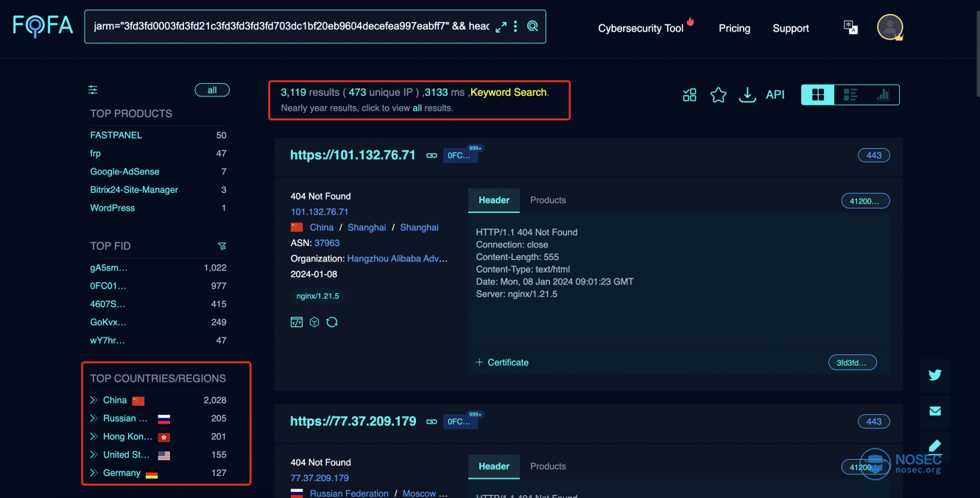
Task: Open the three-dot search options menu
Action: tap(515, 27)
